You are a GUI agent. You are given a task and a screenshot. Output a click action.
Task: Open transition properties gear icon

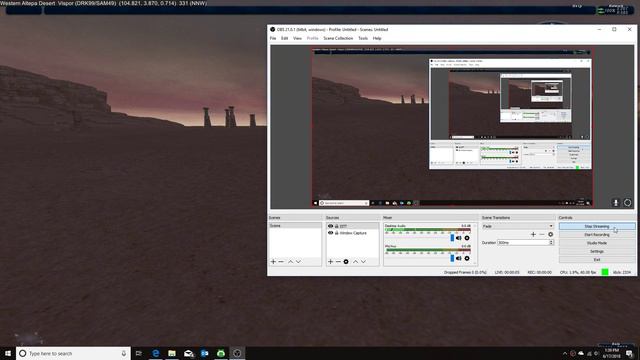(x=551, y=234)
